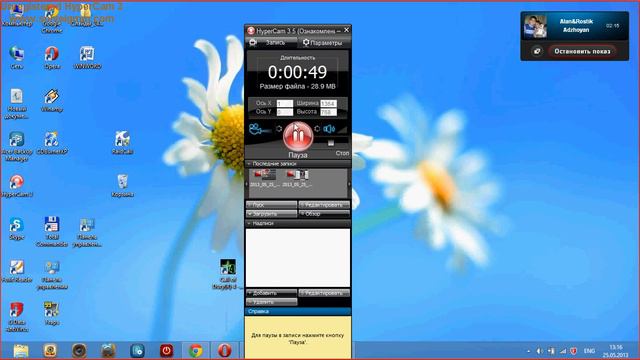Open the Google Chrome desktop shortcut

pos(52,20)
